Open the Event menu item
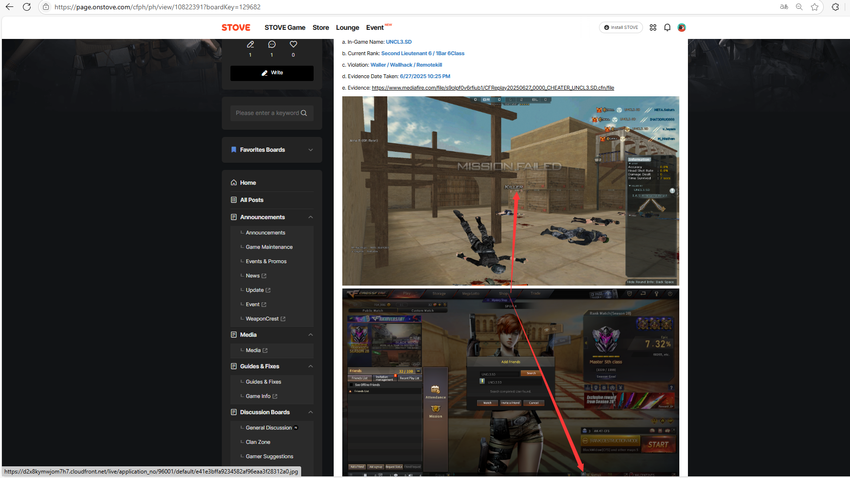Image resolution: width=850 pixels, height=478 pixels. [x=375, y=28]
